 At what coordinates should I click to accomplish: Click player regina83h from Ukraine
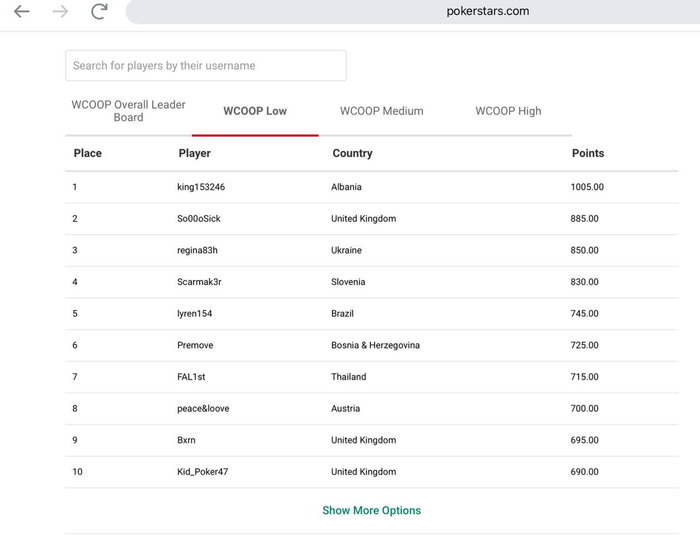coord(197,250)
